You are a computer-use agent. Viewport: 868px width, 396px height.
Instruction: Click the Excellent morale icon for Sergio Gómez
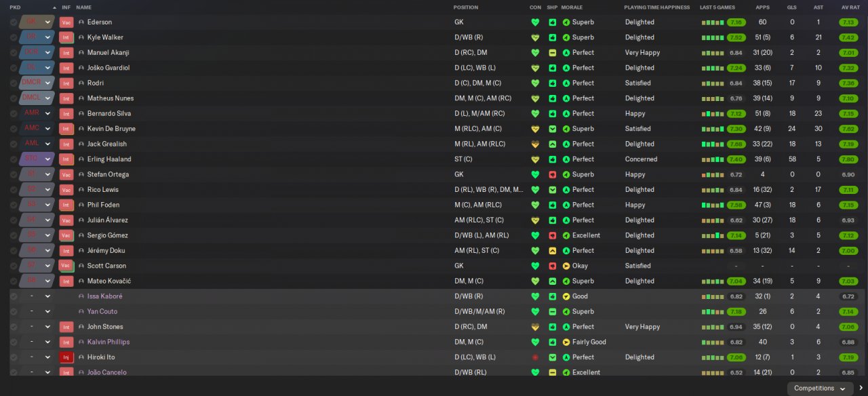coord(566,235)
